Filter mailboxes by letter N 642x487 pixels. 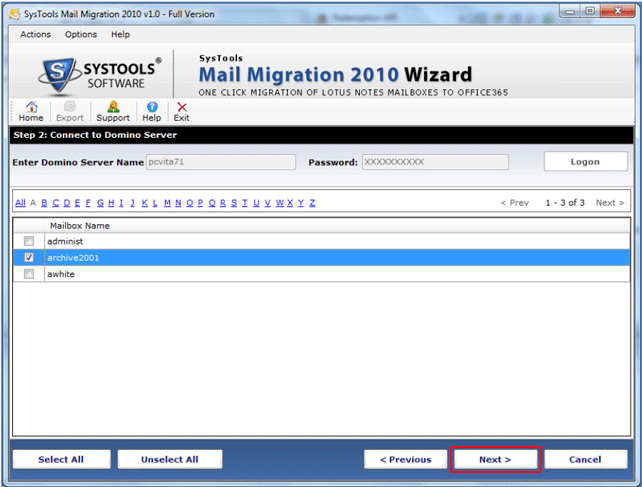[x=178, y=203]
